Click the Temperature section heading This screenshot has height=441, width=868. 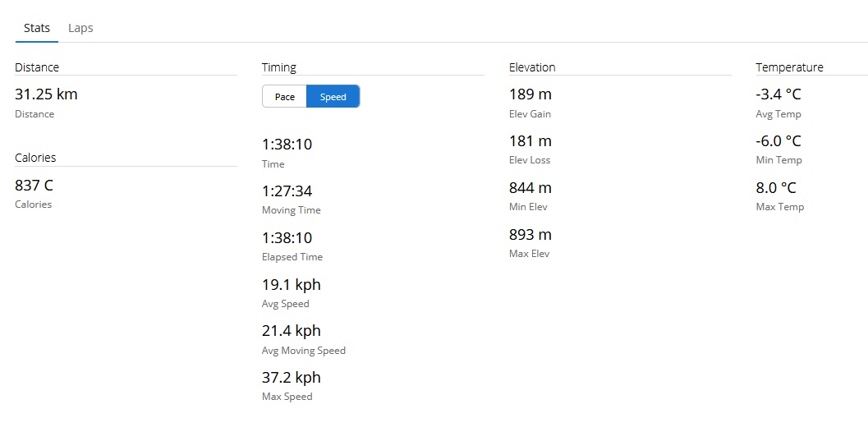coord(789,67)
